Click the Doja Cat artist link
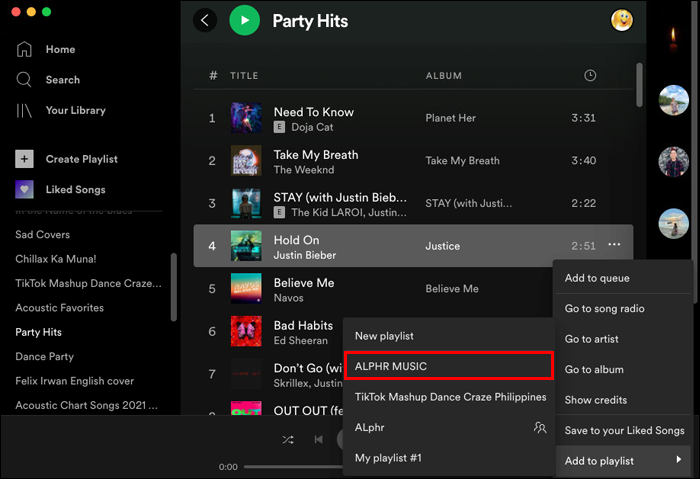700x479 pixels. coord(312,127)
